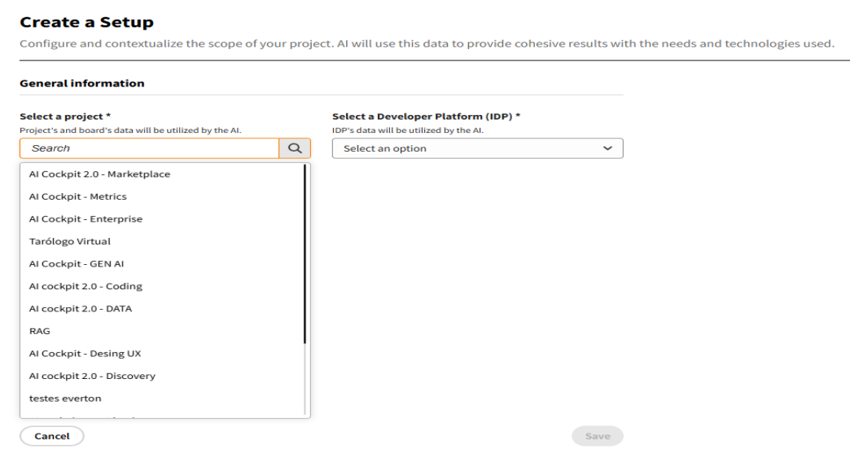Select the "testes everton" project
Viewport: 868px width, 467px height.
pyautogui.click(x=65, y=399)
